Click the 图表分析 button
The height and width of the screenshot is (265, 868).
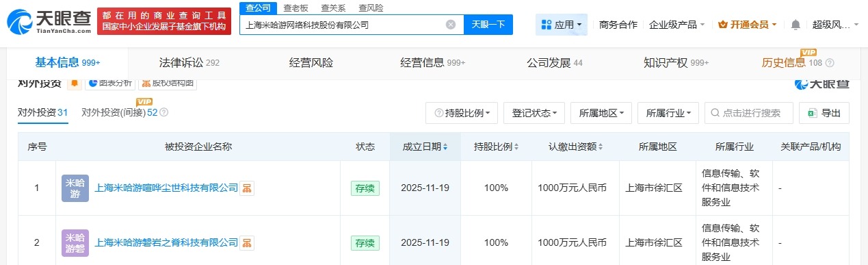pyautogui.click(x=110, y=84)
